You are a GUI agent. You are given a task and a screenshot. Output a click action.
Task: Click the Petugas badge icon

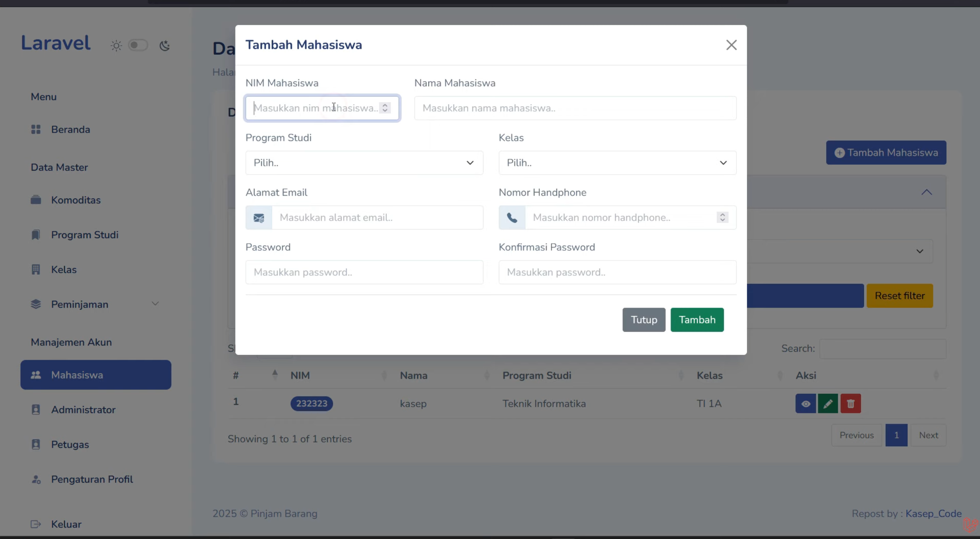[36, 445]
